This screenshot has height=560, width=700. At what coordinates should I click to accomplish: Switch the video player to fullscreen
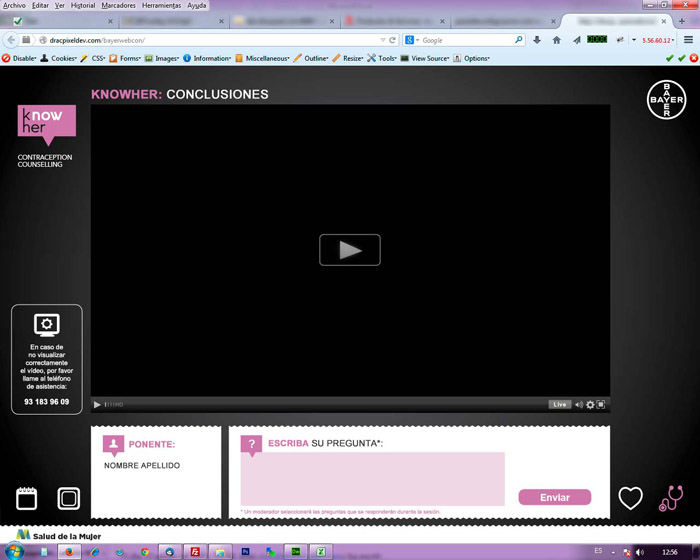coord(601,404)
